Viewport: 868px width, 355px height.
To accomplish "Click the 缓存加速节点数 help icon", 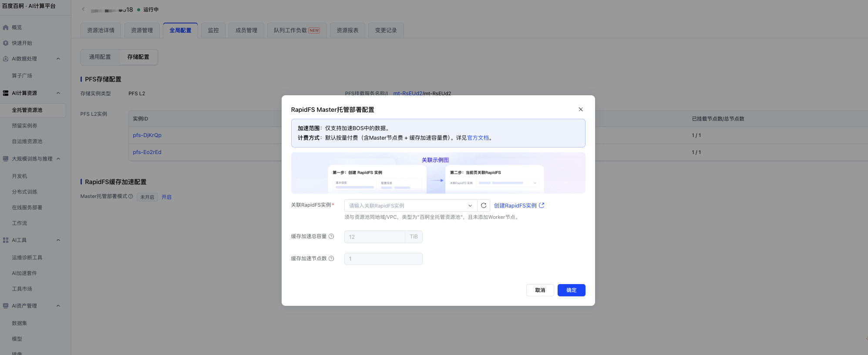I will pos(331,258).
